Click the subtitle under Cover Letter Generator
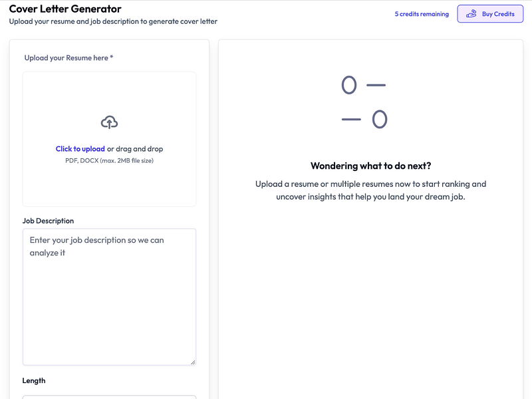 coord(113,21)
